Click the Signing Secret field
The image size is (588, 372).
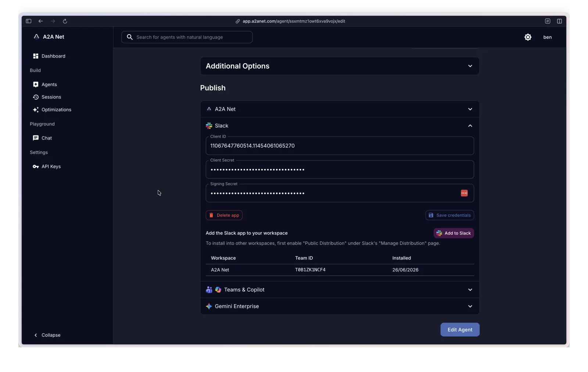340,193
